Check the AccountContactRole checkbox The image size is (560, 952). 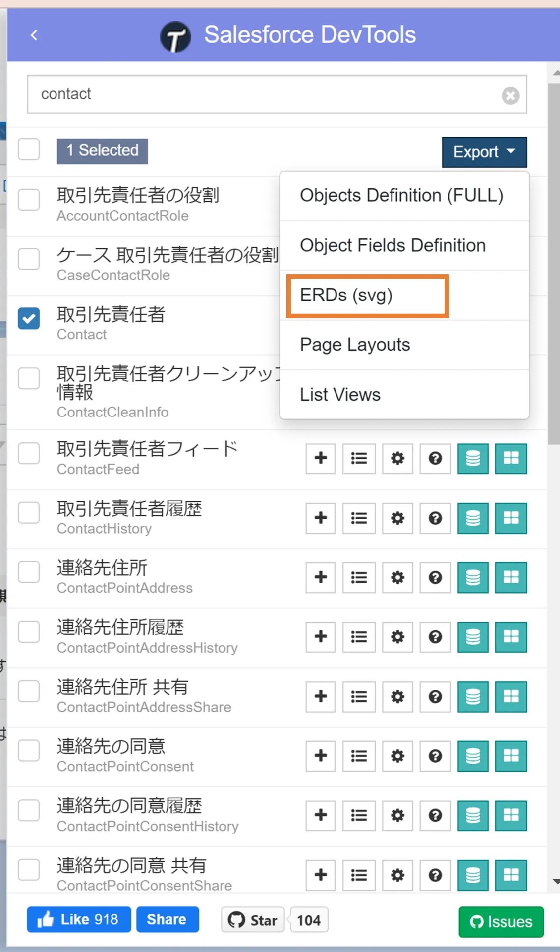click(28, 200)
